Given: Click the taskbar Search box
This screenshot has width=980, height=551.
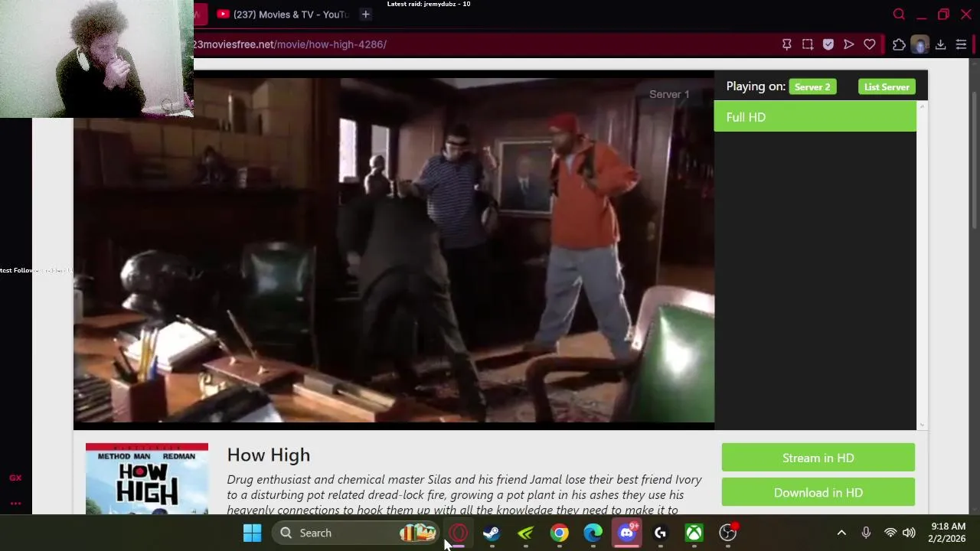Looking at the screenshot, I should (356, 533).
